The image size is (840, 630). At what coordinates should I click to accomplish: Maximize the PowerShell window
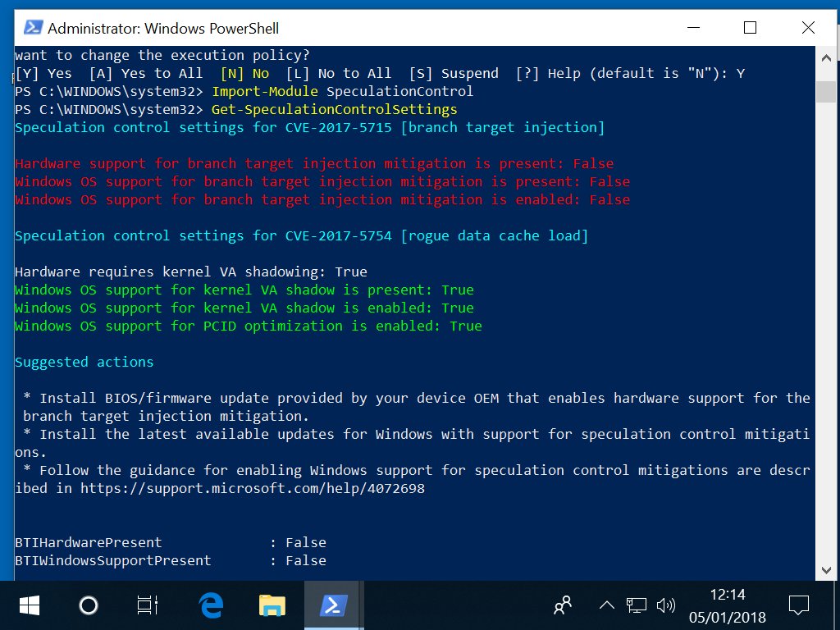coord(750,28)
